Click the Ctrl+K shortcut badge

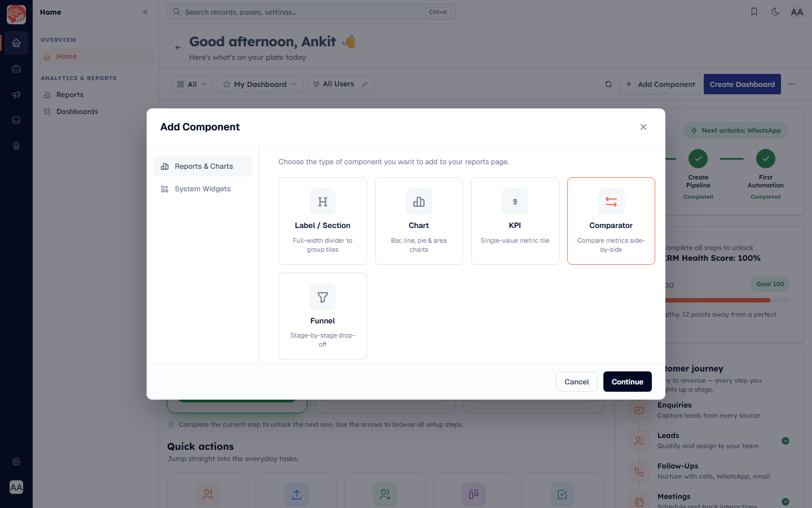click(438, 12)
